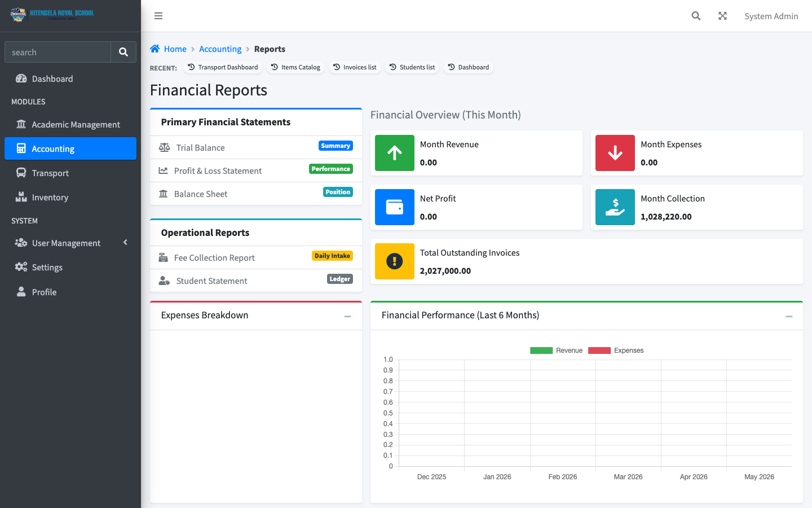Toggle the hamburger sidebar menu icon
Viewport: 812px width, 508px height.
pos(158,16)
